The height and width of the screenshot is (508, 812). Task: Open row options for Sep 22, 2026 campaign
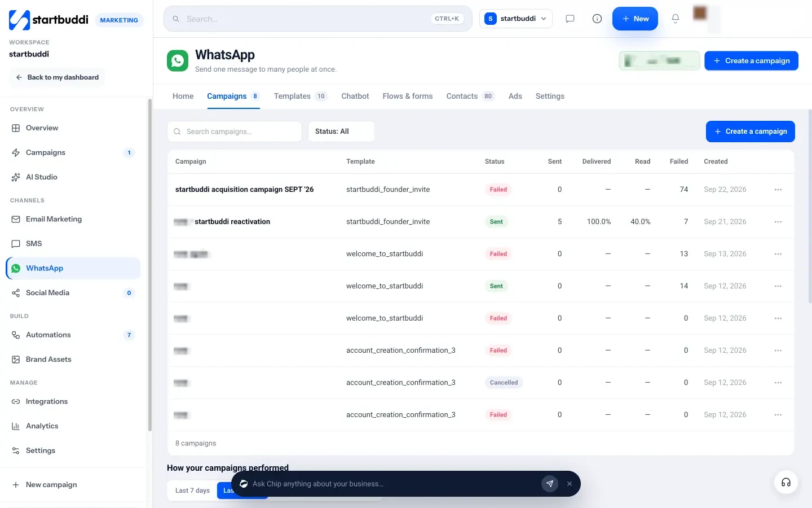(778, 190)
